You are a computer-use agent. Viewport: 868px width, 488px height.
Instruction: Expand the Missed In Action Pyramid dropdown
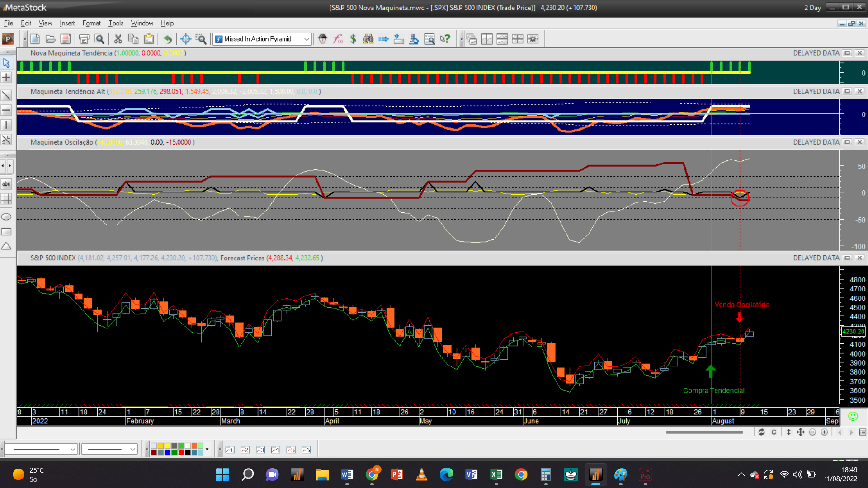coord(307,39)
